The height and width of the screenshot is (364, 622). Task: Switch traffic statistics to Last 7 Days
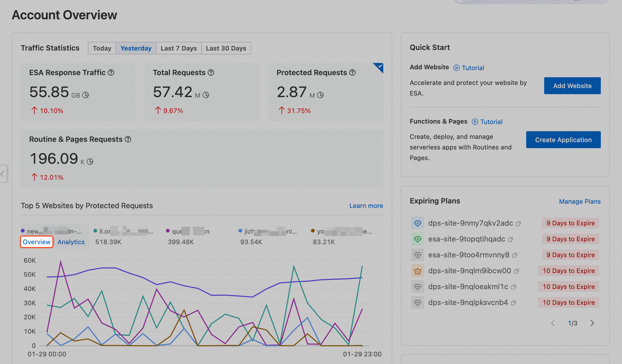179,48
